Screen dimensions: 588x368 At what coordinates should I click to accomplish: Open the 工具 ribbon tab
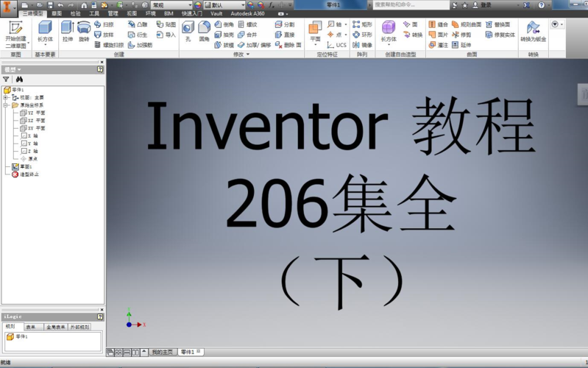(94, 13)
